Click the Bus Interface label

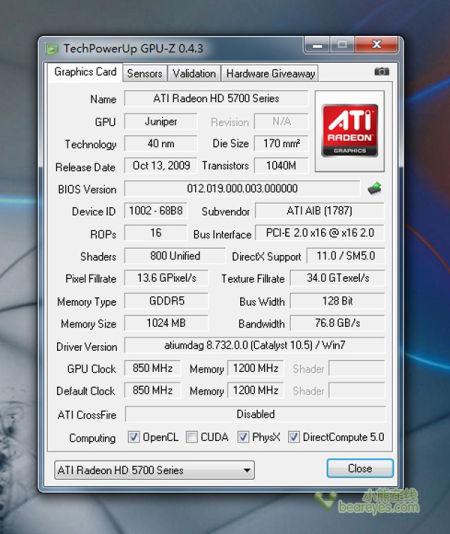(x=222, y=235)
